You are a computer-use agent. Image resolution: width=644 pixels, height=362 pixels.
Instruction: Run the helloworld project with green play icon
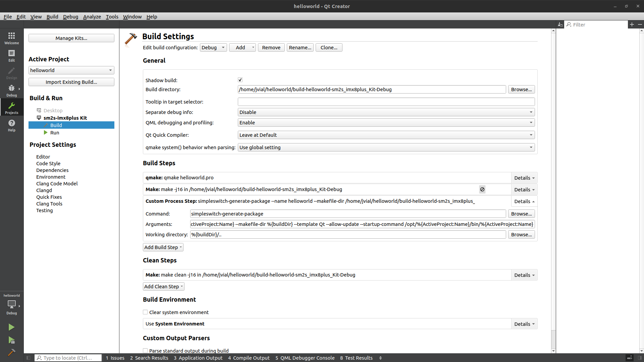click(x=11, y=327)
